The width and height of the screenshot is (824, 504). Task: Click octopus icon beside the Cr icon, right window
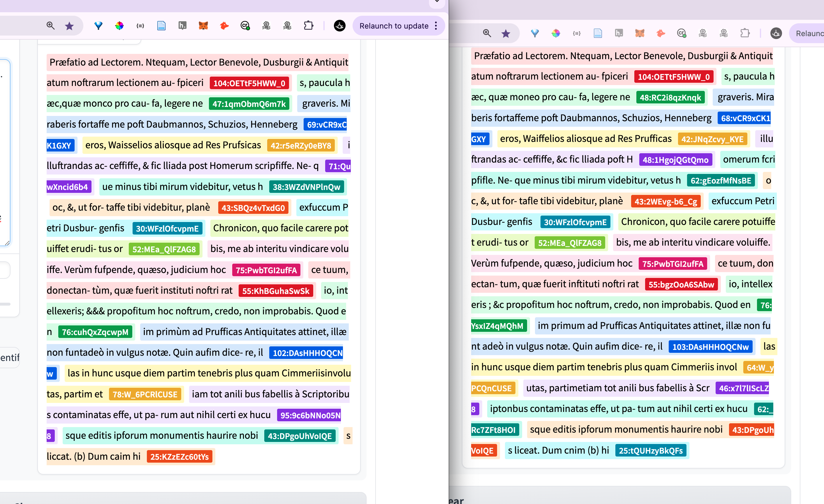703,33
